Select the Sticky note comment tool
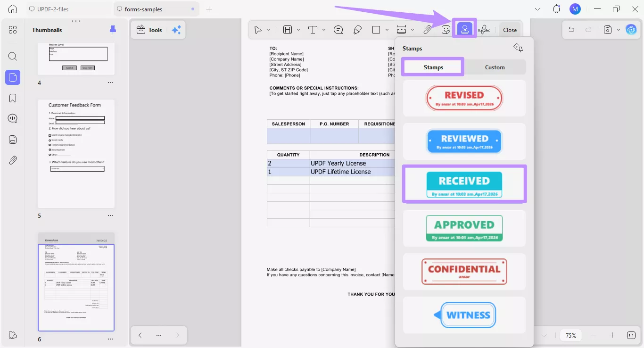 (338, 30)
